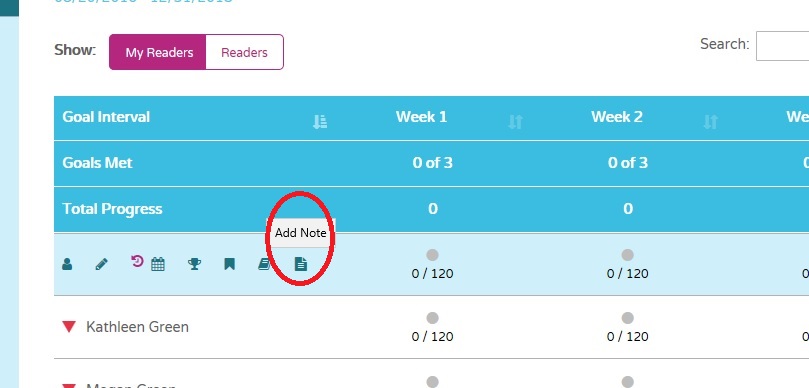The image size is (809, 388).
Task: Sort by Goal Interval column icon
Action: 320,122
